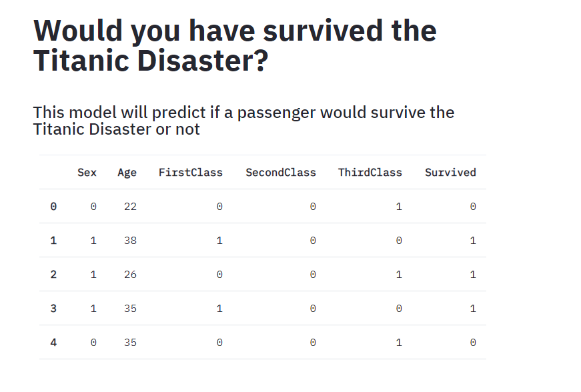Select the SecondClass column header
The height and width of the screenshot is (392, 581).
coord(281,173)
